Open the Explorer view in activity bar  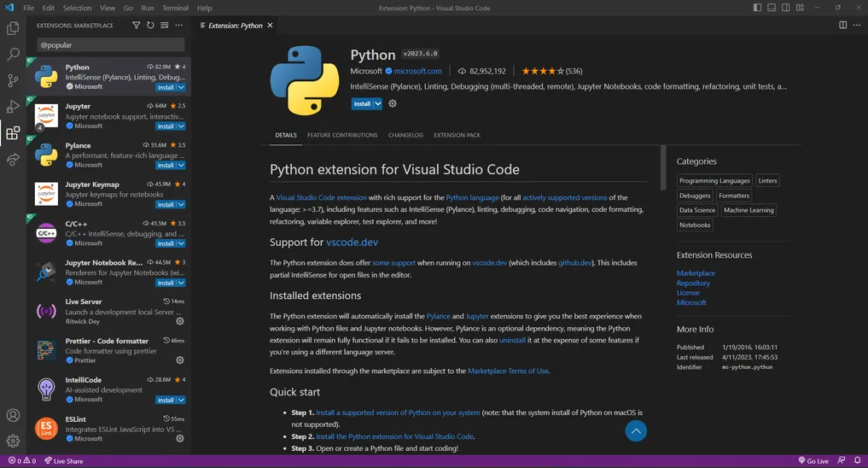[x=13, y=27]
